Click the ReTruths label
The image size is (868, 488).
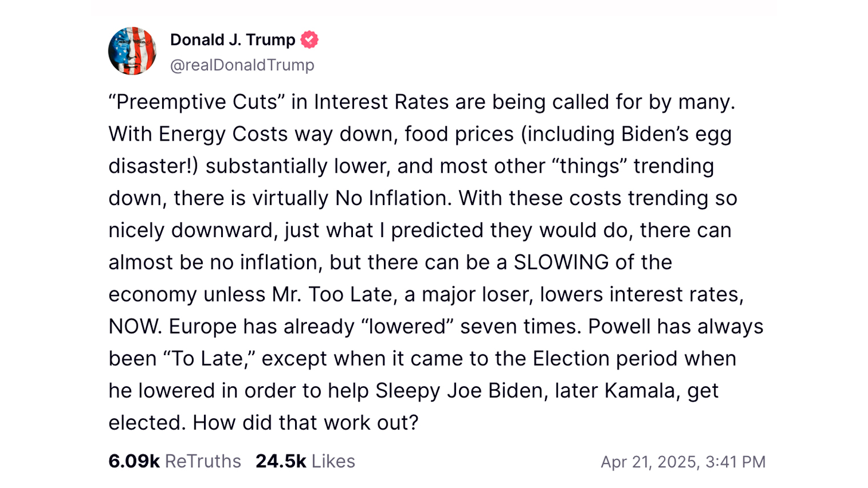203,461
